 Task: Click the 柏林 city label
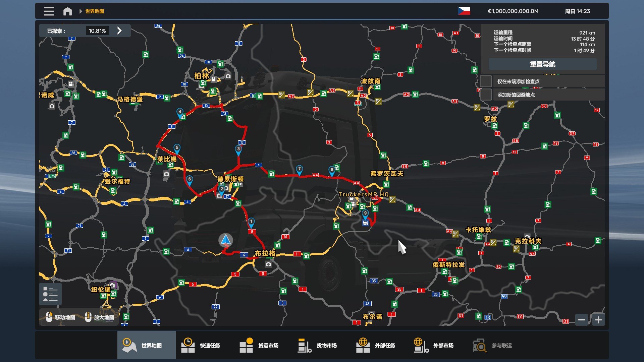point(202,76)
